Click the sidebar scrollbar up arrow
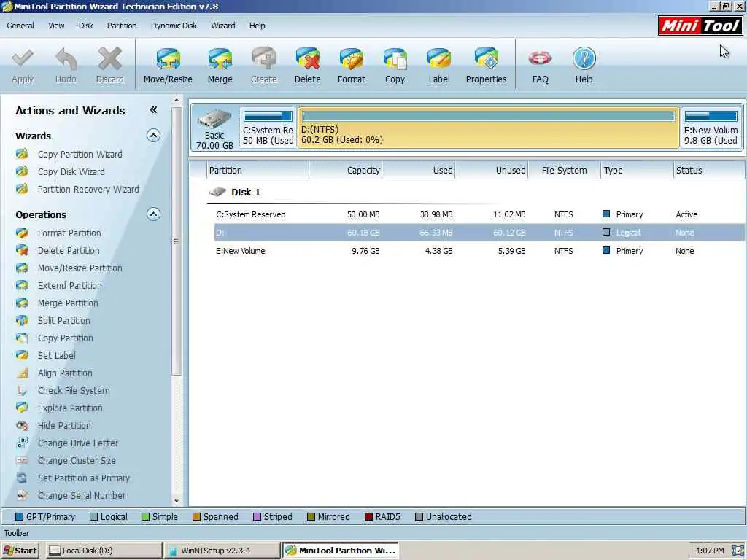This screenshot has width=747, height=560. pos(177,100)
